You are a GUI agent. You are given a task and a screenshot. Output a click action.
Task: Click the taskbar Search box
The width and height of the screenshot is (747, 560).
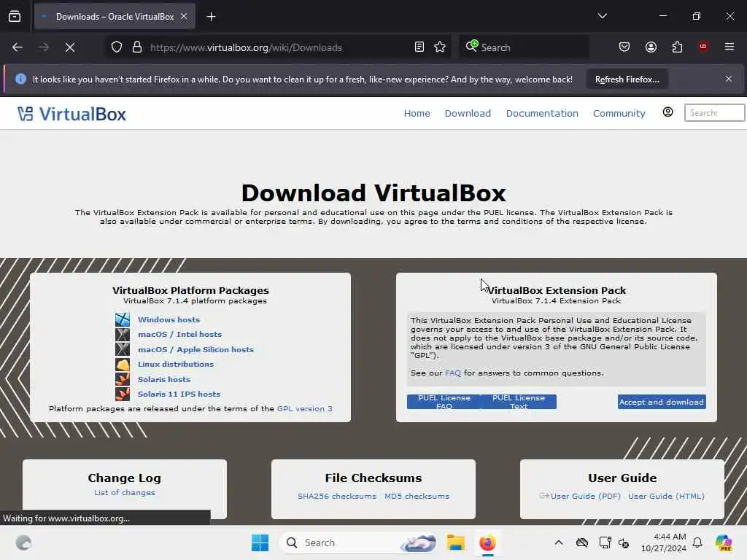click(359, 542)
